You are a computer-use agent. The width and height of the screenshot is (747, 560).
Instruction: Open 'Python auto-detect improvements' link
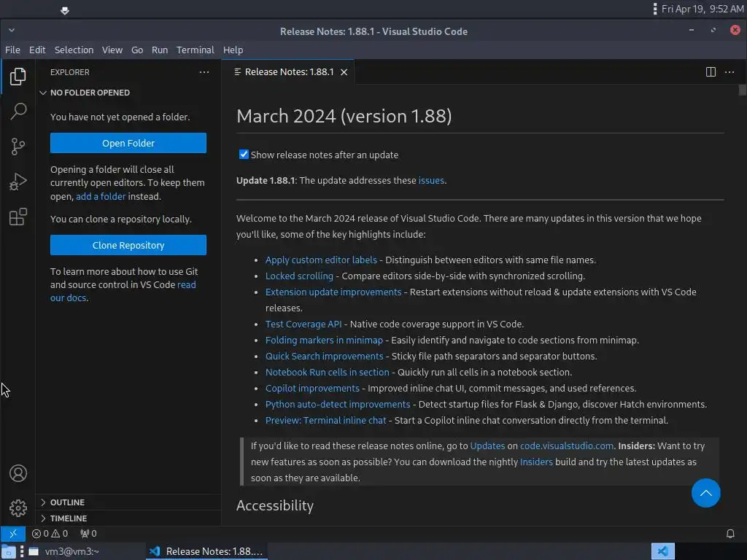coord(338,404)
